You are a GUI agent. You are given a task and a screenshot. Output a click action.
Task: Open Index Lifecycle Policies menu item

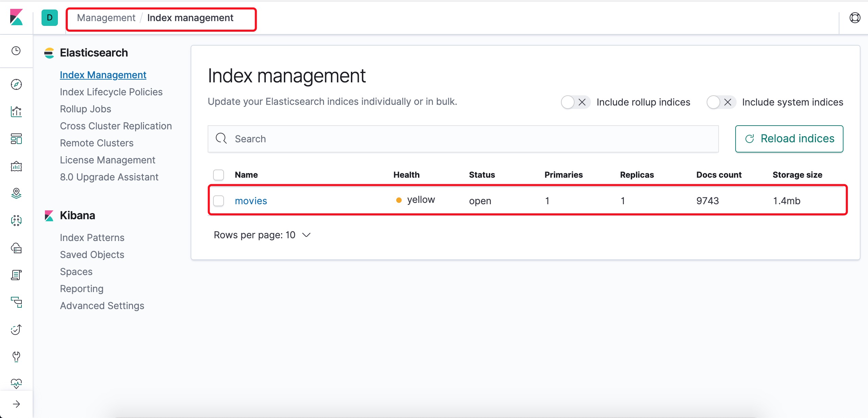[x=111, y=92]
